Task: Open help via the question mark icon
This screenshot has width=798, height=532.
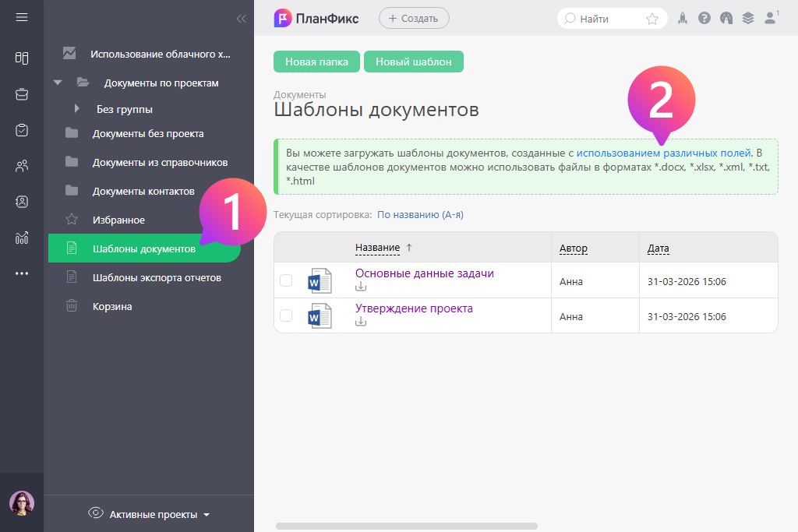Action: 704,18
